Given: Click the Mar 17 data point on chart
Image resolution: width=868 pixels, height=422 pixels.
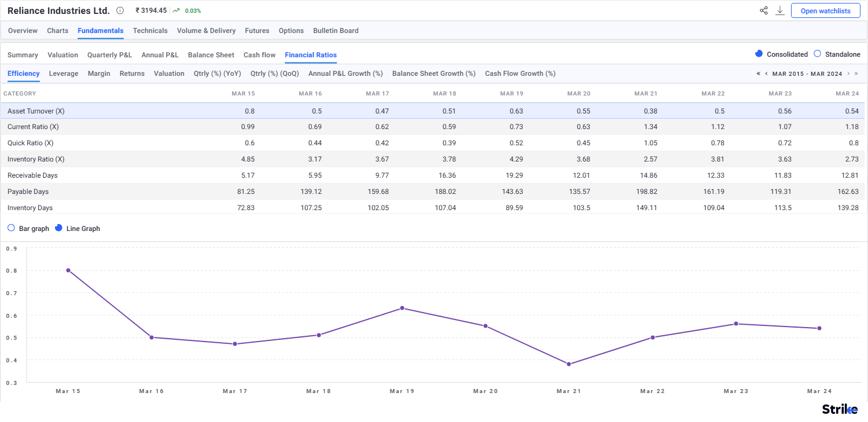Looking at the screenshot, I should 235,344.
